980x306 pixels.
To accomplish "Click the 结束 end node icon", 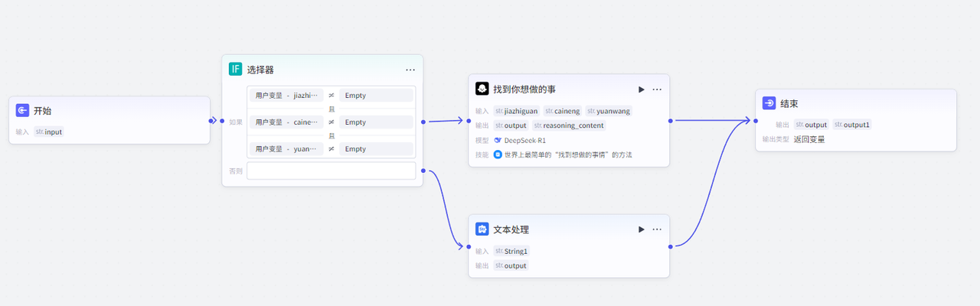I will (769, 104).
